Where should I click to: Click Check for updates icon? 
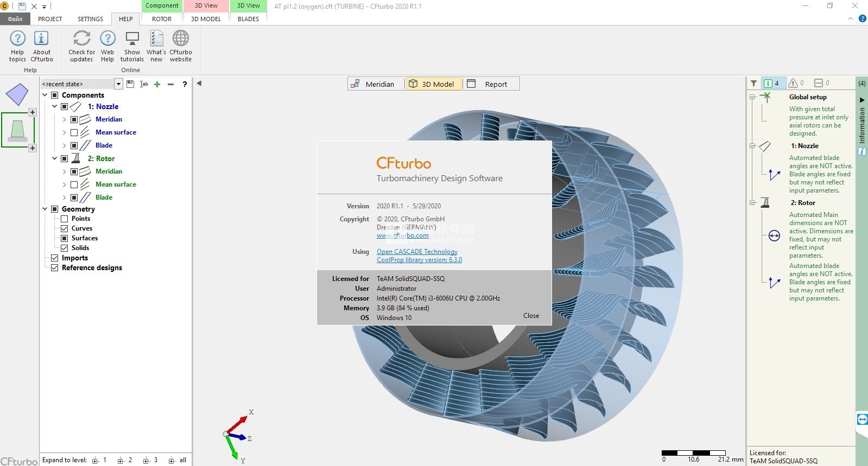tap(81, 39)
